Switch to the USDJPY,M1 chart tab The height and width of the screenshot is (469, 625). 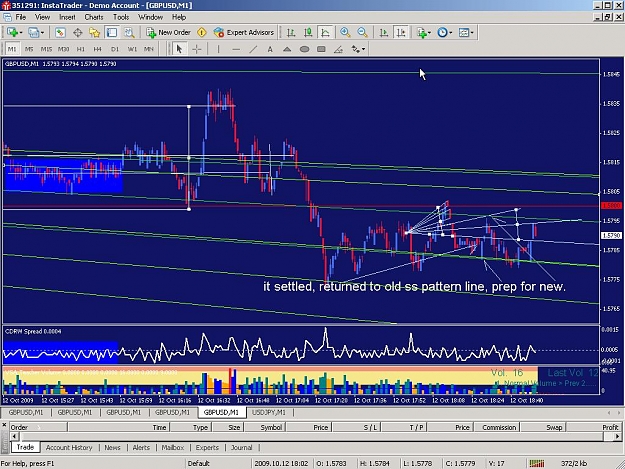[x=269, y=412]
